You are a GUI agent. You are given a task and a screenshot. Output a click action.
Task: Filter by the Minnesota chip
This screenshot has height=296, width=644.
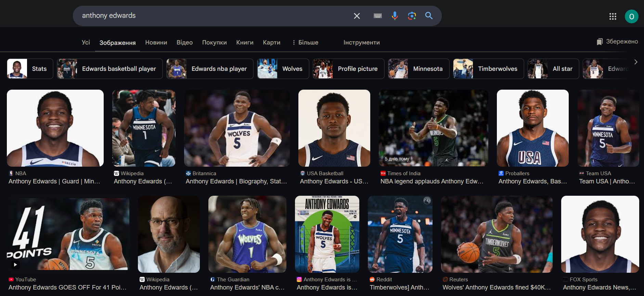(x=419, y=69)
